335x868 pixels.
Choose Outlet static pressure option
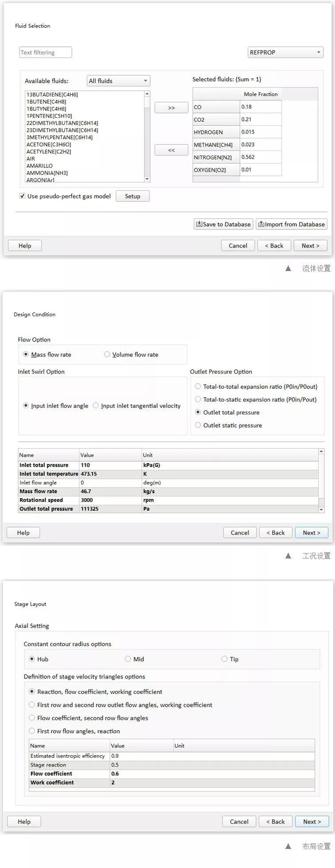tap(198, 425)
